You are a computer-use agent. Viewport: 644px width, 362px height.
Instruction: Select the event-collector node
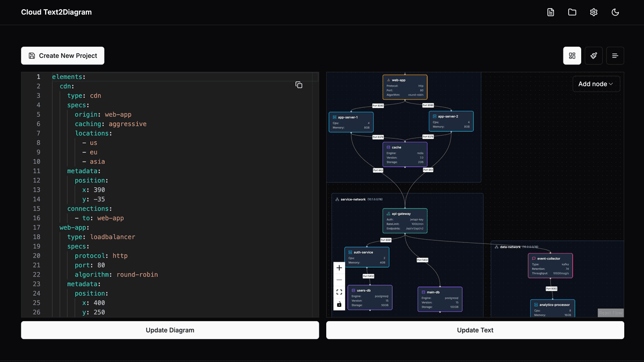551,265
